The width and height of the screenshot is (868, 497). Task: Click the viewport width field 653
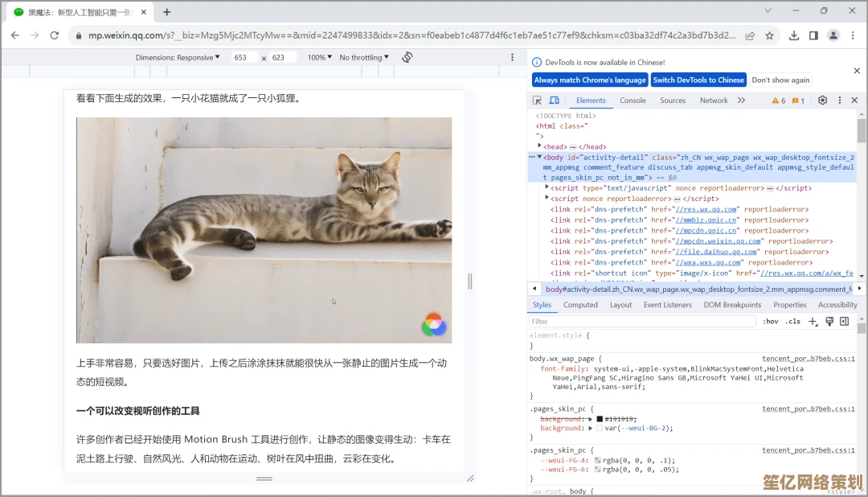(x=244, y=58)
